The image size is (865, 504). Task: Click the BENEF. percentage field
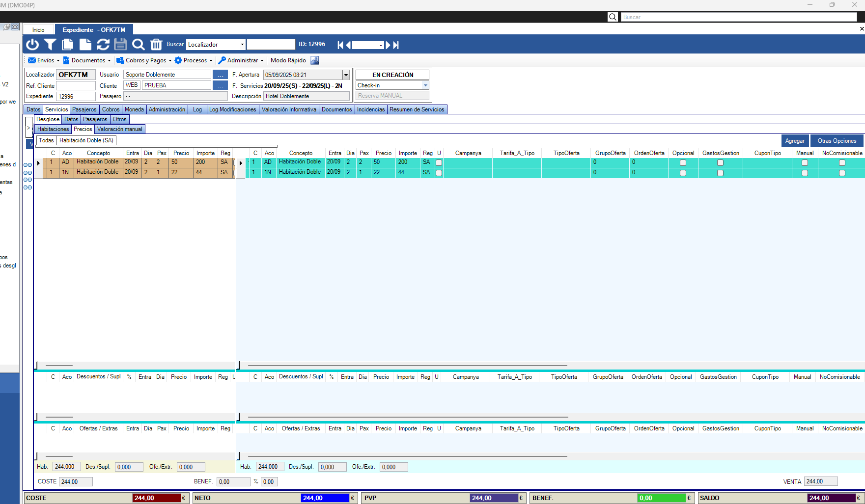pos(269,482)
